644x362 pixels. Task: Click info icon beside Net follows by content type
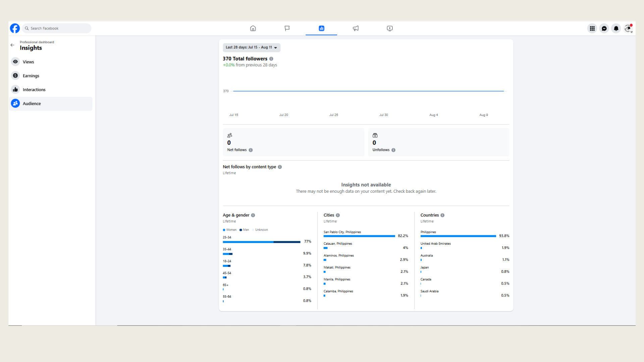click(280, 167)
